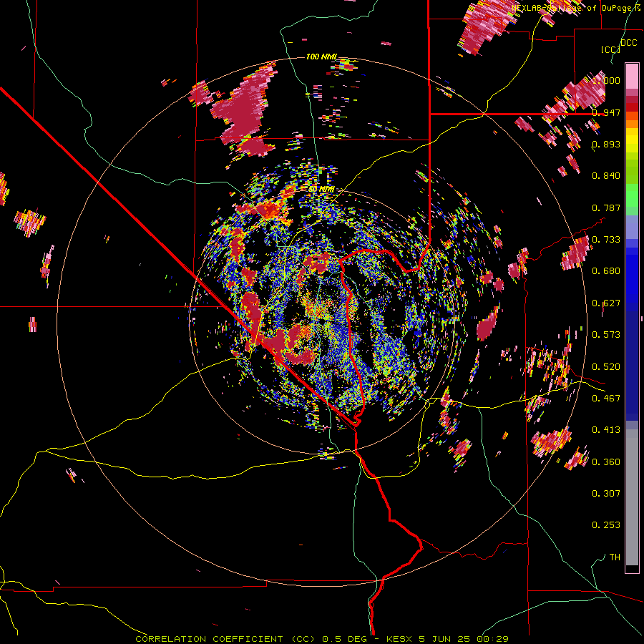Screen dimensions: 644x644
Task: Select the 0.413 scale value label
Action: tap(606, 430)
